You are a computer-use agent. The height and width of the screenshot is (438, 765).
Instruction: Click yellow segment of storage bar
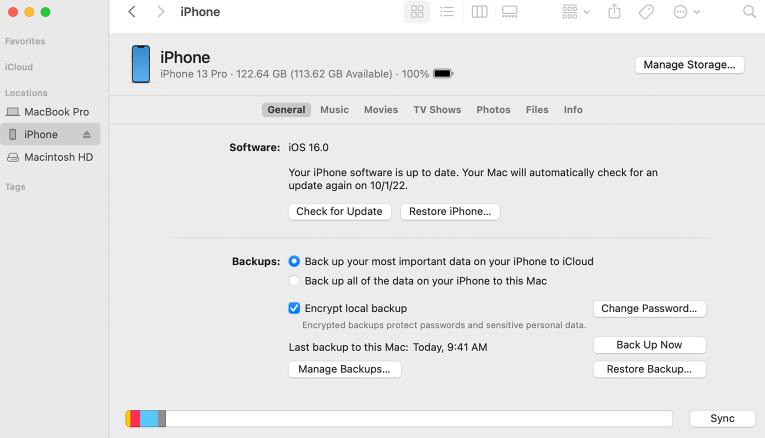pos(128,418)
